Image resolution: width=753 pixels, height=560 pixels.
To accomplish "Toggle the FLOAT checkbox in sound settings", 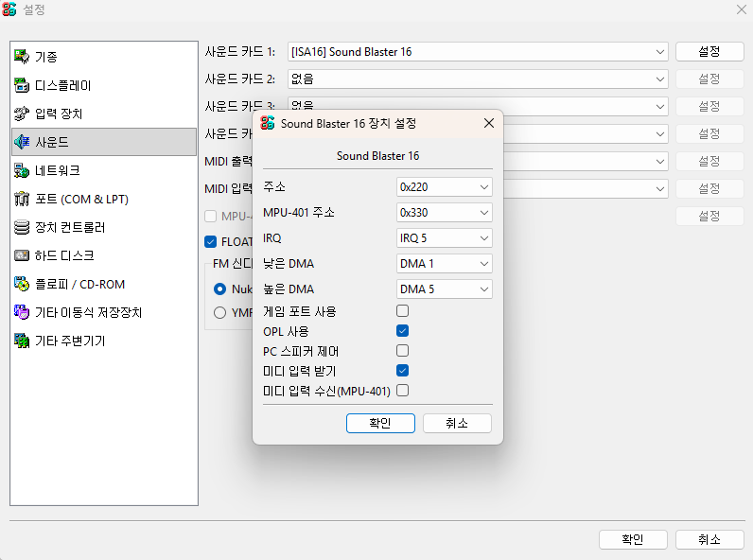I will [x=210, y=241].
